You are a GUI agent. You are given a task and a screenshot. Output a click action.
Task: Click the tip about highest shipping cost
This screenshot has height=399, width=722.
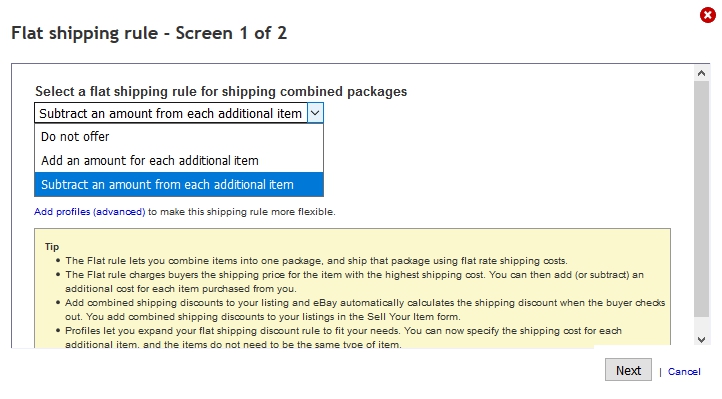pos(355,282)
